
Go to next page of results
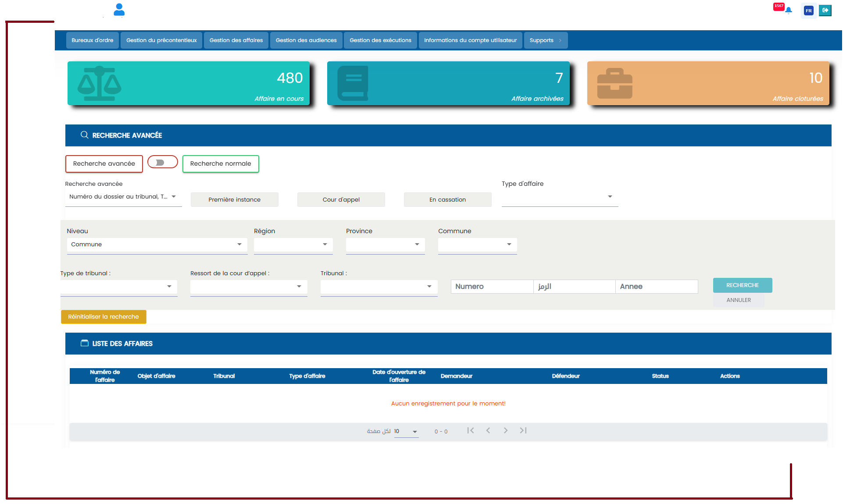[x=506, y=430]
